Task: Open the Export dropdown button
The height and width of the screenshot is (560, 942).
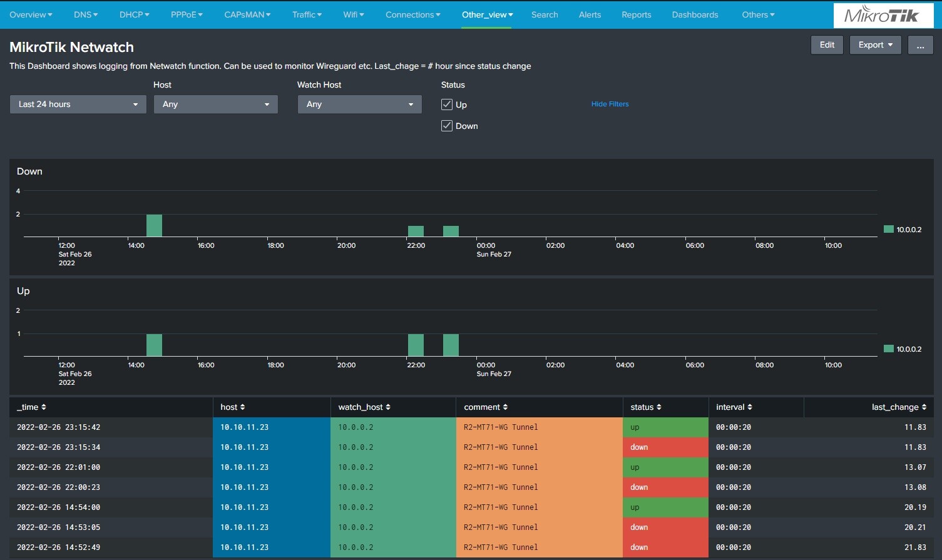Action: [876, 45]
